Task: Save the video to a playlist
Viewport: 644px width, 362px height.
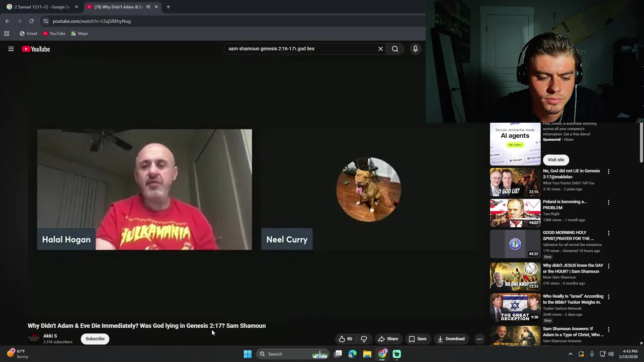Action: (x=418, y=339)
